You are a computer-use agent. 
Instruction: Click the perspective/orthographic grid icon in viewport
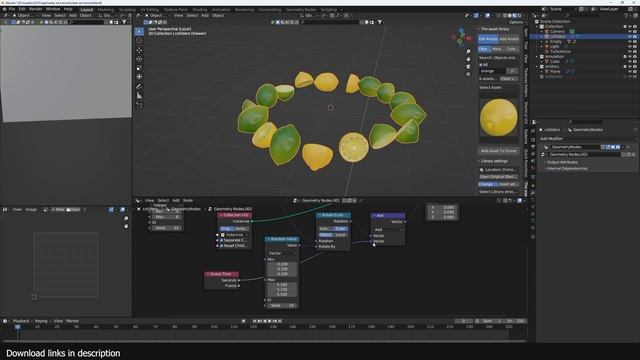pos(468,74)
